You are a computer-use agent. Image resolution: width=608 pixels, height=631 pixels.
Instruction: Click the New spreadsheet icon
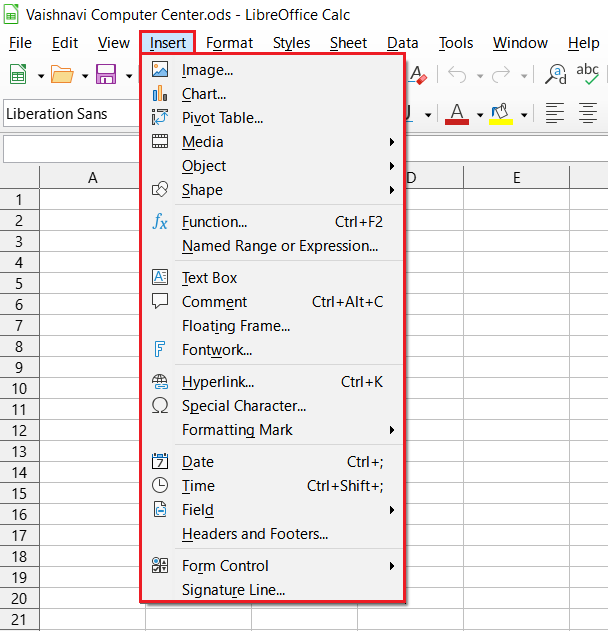18,74
